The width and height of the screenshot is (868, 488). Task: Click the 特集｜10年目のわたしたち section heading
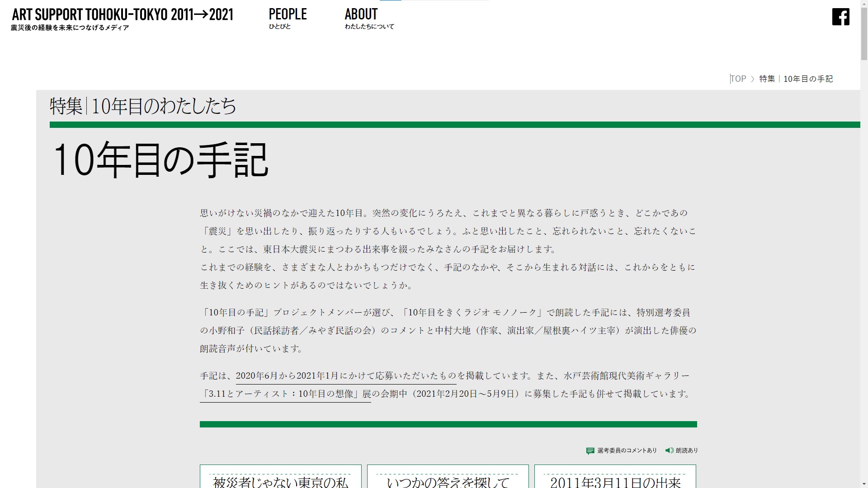(x=142, y=106)
